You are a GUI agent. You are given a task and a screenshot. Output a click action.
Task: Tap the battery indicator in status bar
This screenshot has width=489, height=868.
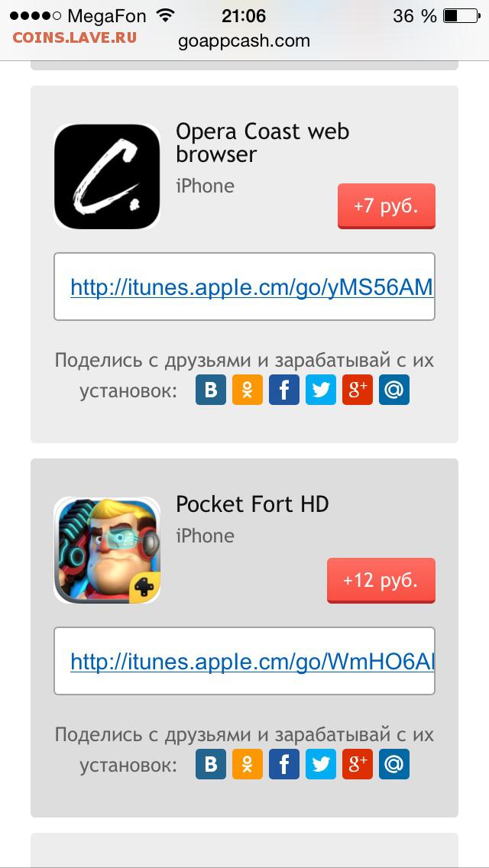[461, 16]
